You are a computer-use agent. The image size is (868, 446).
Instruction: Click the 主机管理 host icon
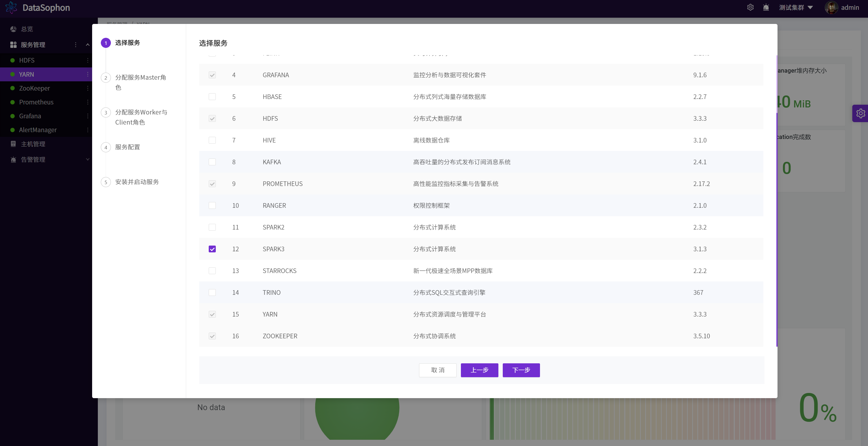click(x=14, y=144)
